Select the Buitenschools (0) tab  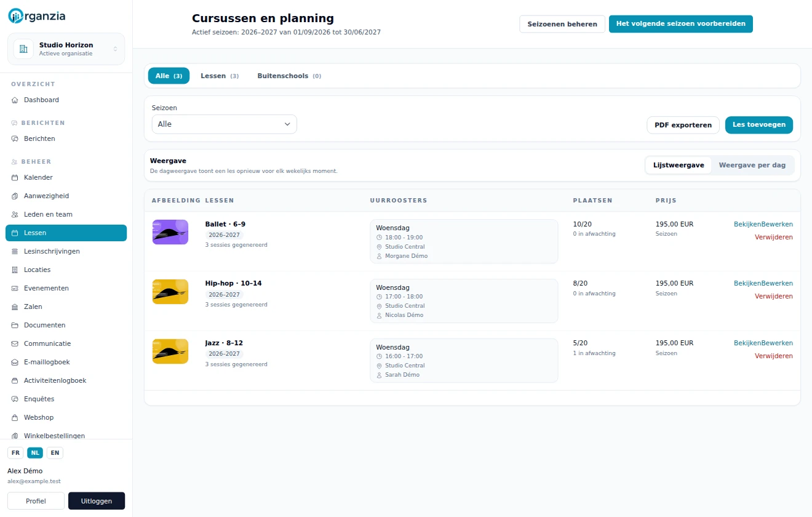[289, 76]
